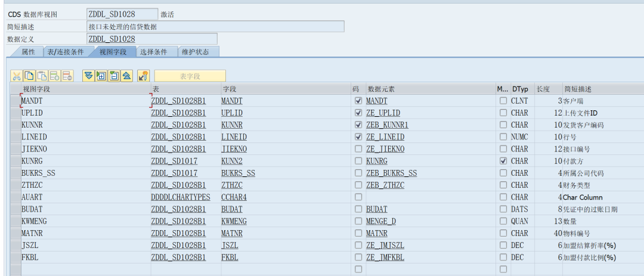Click the CDS view name field ZDDL_SD1028

(122, 14)
